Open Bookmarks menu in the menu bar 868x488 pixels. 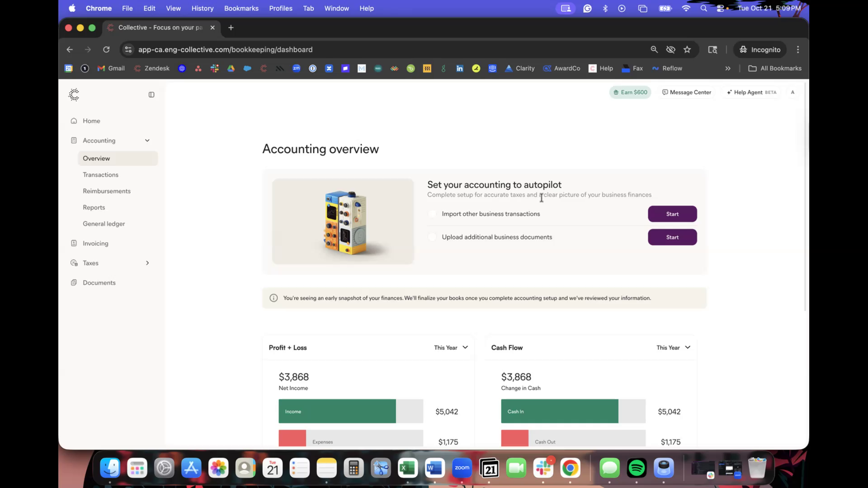241,8
